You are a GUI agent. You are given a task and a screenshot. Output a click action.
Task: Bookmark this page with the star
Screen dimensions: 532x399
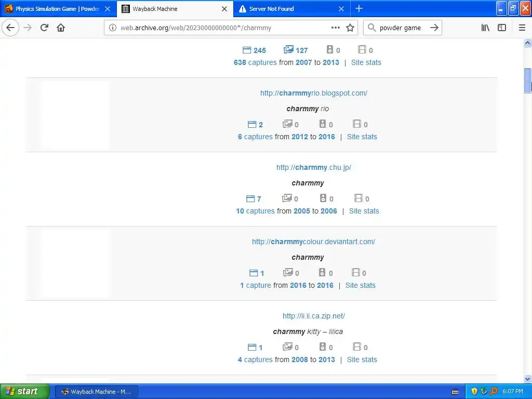[x=350, y=28]
